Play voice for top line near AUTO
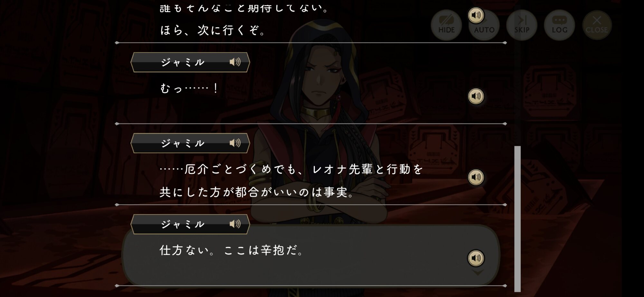The height and width of the screenshot is (297, 644). (x=476, y=15)
